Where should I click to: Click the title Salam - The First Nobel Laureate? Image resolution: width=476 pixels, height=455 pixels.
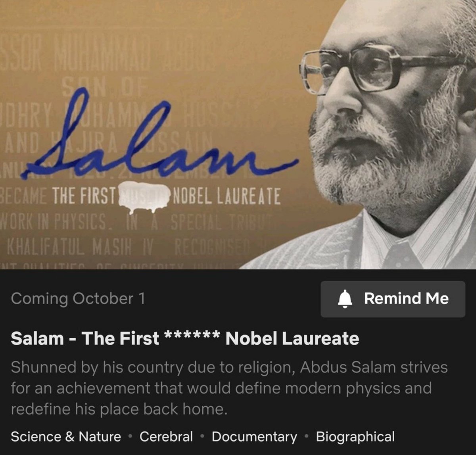click(x=185, y=338)
